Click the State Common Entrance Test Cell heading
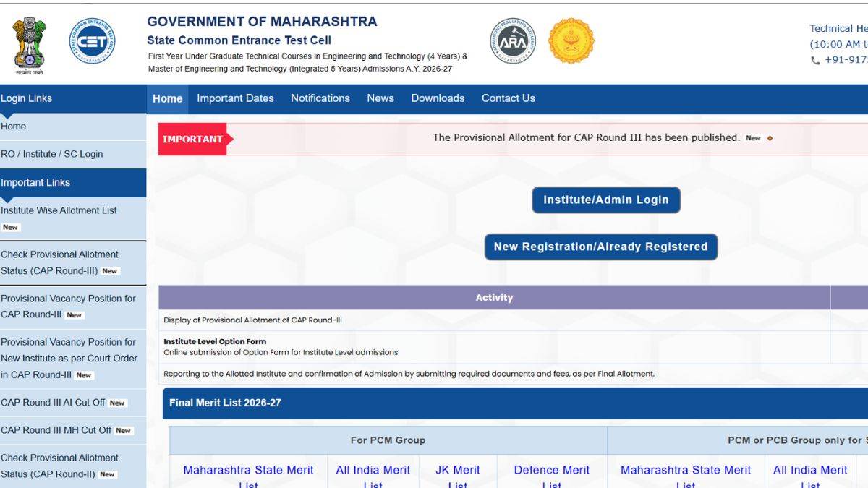Viewport: 868px width, 488px height. [x=239, y=40]
